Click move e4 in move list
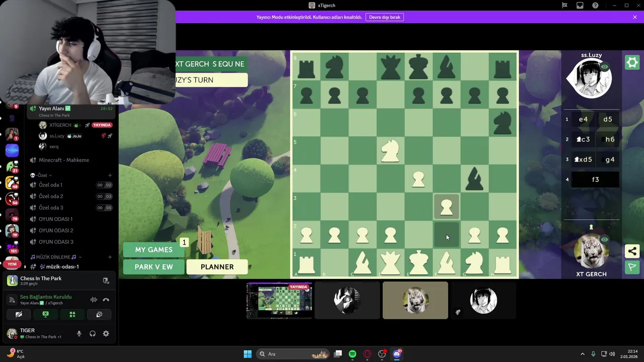This screenshot has width=644, height=362. [583, 119]
